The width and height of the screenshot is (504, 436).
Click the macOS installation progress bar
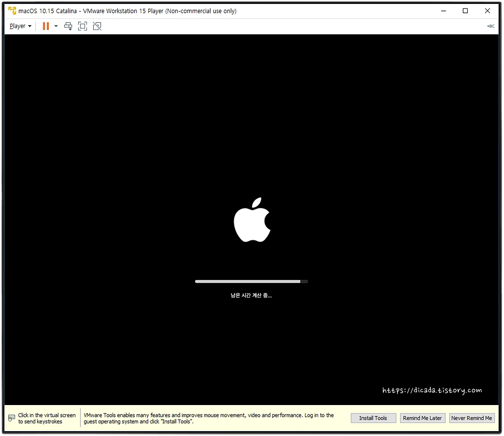pyautogui.click(x=252, y=281)
